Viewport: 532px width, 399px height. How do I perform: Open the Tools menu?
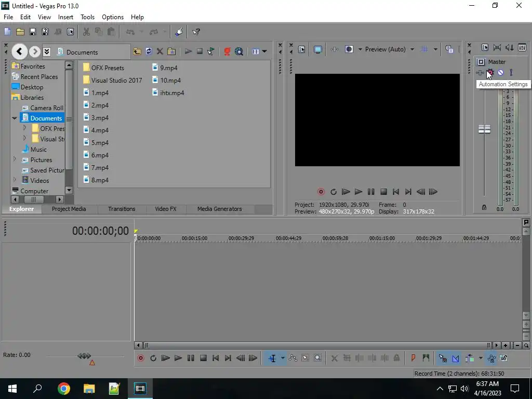click(87, 17)
